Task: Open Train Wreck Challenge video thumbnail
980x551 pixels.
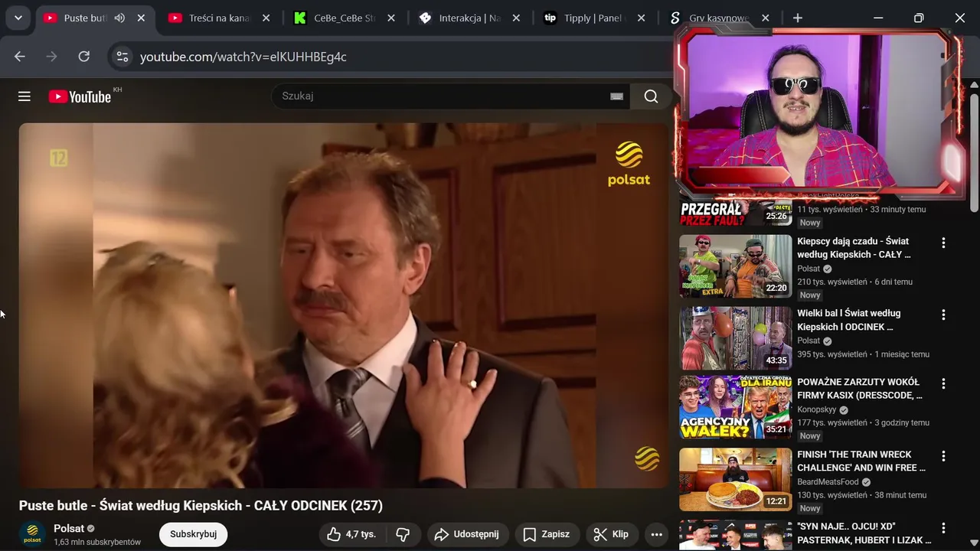Action: pos(735,480)
